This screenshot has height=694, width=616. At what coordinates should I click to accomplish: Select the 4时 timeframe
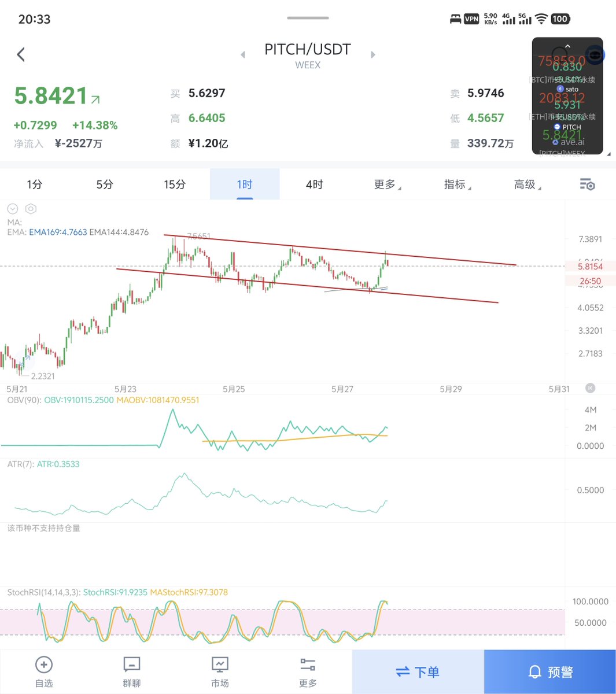point(315,184)
